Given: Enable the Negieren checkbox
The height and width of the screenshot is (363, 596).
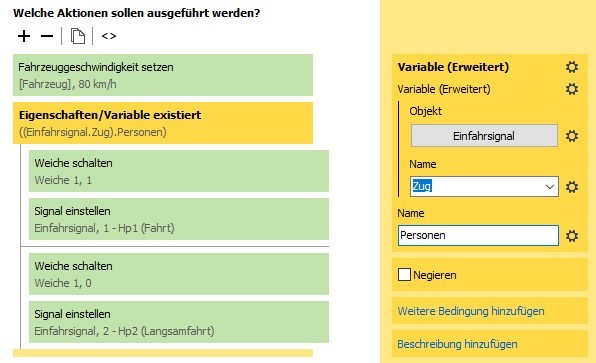Looking at the screenshot, I should (404, 274).
